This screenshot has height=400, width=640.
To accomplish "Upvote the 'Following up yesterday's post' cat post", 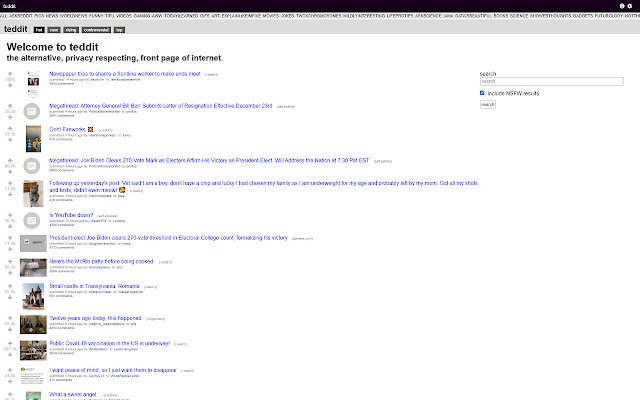I will tap(10, 184).
